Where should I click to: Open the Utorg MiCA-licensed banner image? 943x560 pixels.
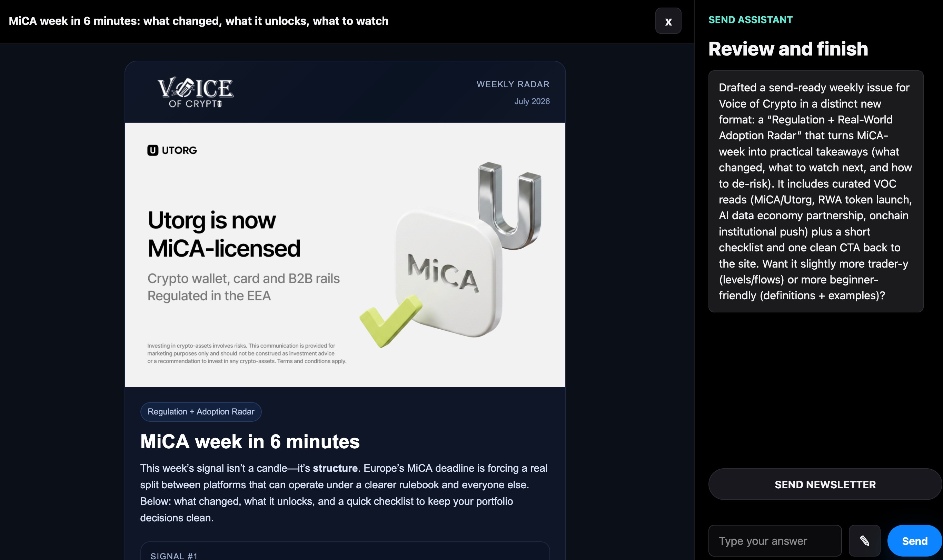(x=345, y=255)
